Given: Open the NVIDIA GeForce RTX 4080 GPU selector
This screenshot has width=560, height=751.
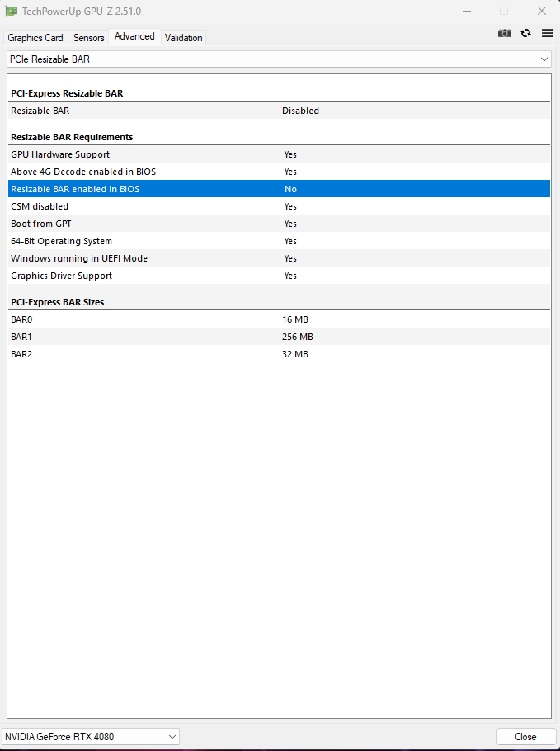Looking at the screenshot, I should (x=91, y=737).
